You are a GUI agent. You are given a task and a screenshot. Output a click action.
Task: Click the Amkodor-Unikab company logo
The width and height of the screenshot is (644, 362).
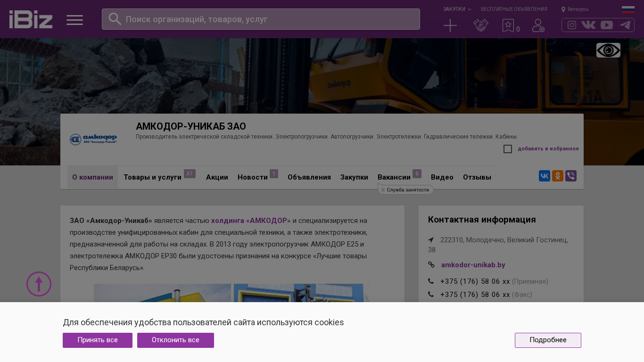[93, 140]
